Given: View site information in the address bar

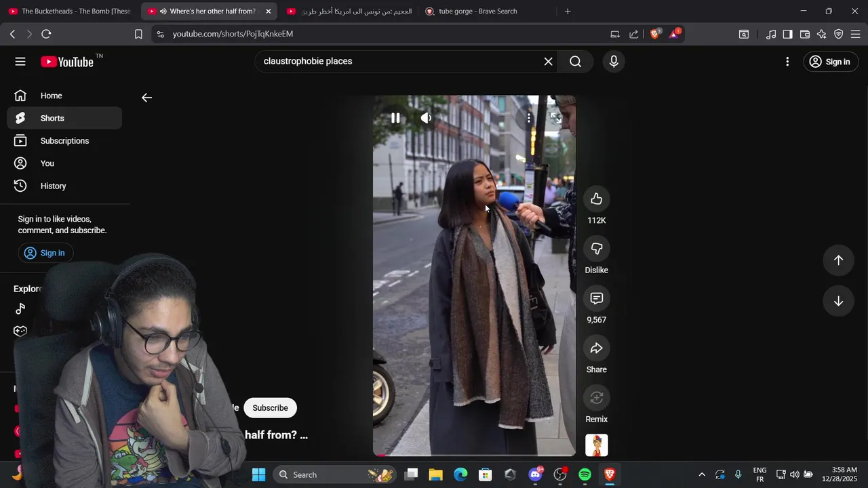Looking at the screenshot, I should click(160, 34).
